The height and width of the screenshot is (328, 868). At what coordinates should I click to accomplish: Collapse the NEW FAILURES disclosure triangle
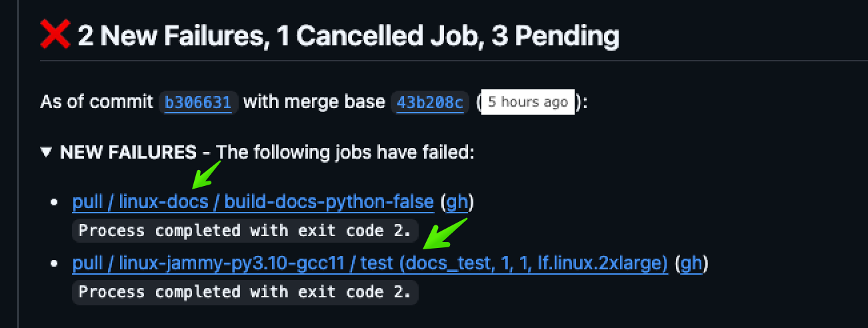pos(46,153)
